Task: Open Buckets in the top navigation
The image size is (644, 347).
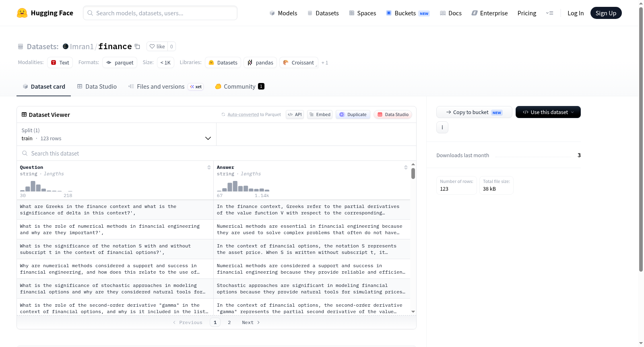Action: (x=408, y=13)
